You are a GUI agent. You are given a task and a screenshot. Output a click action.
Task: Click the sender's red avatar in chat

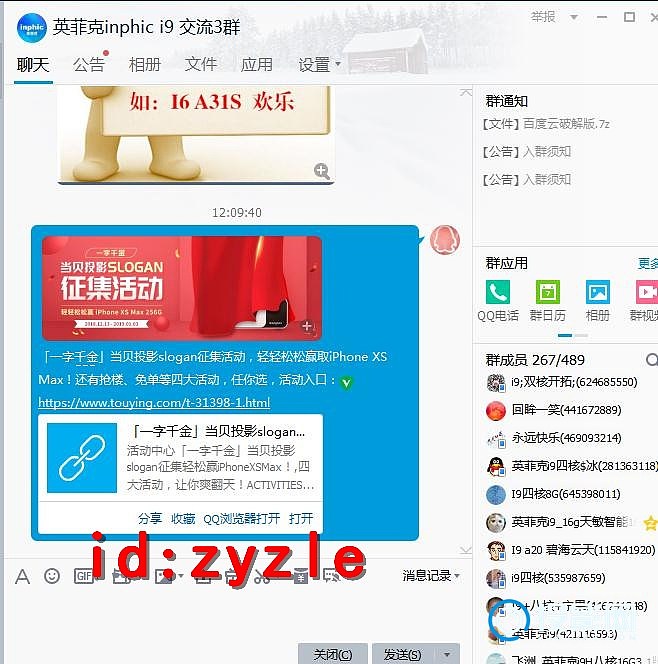445,240
